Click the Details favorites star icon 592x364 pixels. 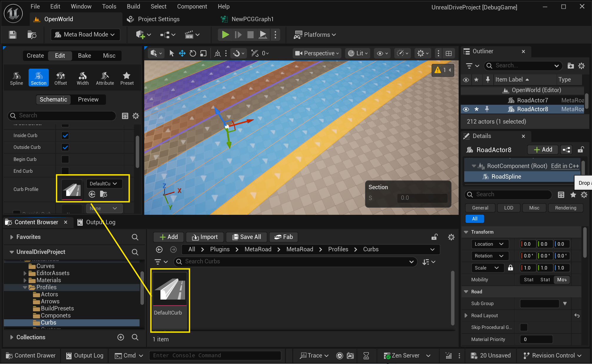click(573, 195)
